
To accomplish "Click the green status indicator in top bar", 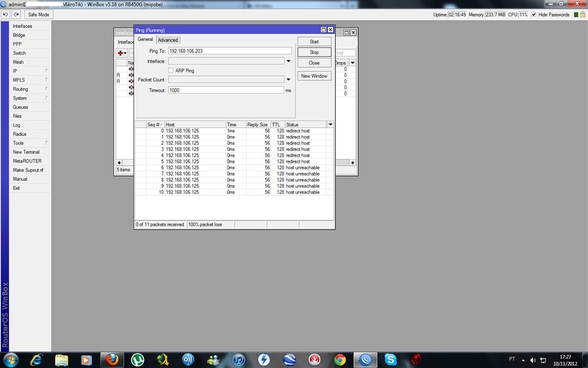I will pos(576,15).
